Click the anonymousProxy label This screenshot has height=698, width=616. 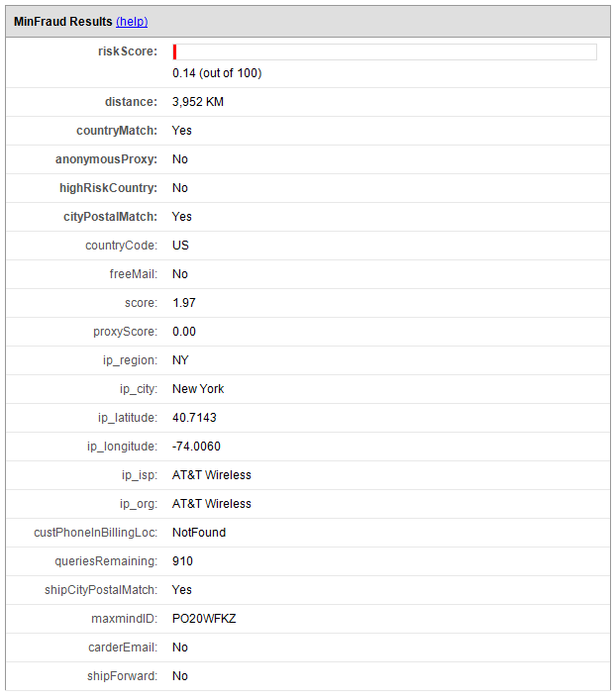(x=107, y=159)
